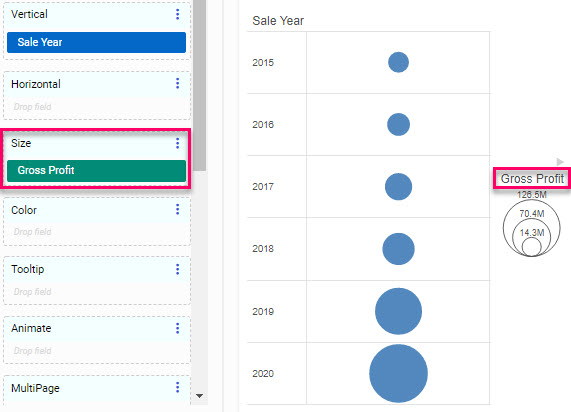The image size is (571, 412).
Task: Open the Color drop zone options menu
Action: [177, 209]
